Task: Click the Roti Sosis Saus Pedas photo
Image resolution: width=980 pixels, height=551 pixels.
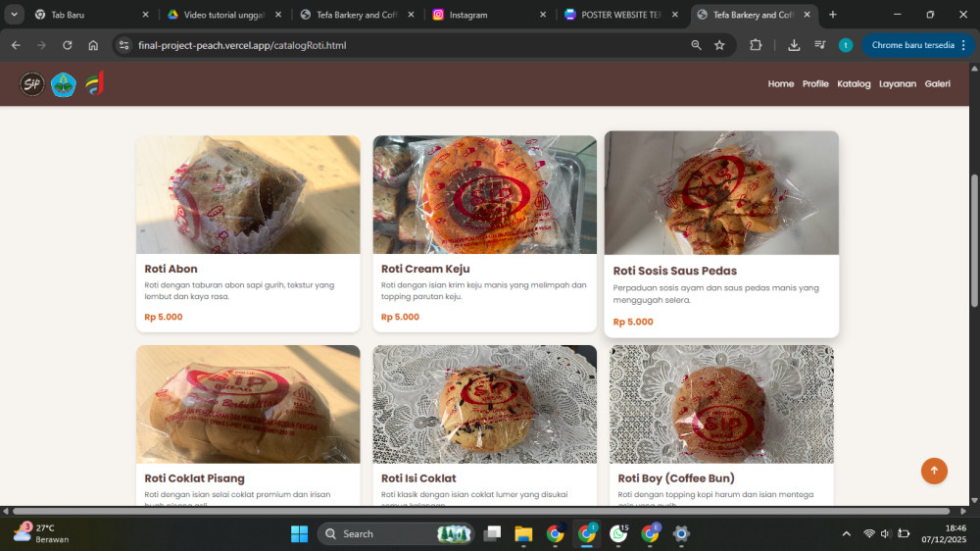Action: pyautogui.click(x=721, y=193)
